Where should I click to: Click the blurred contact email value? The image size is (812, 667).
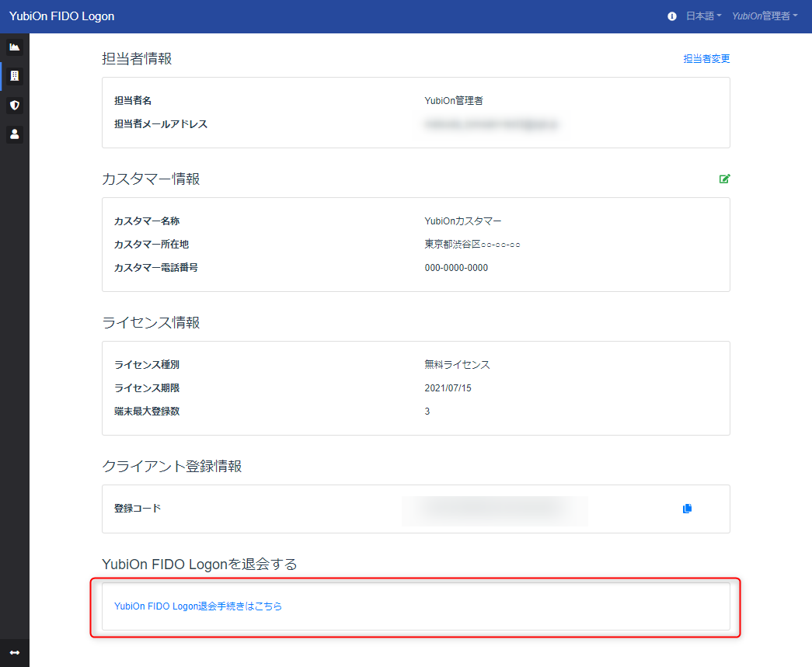point(491,124)
